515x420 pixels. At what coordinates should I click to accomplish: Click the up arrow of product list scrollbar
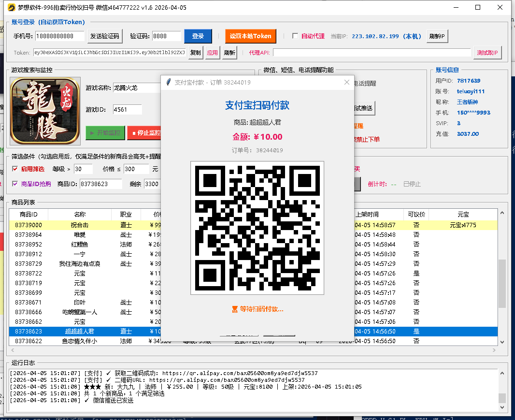[502, 214]
